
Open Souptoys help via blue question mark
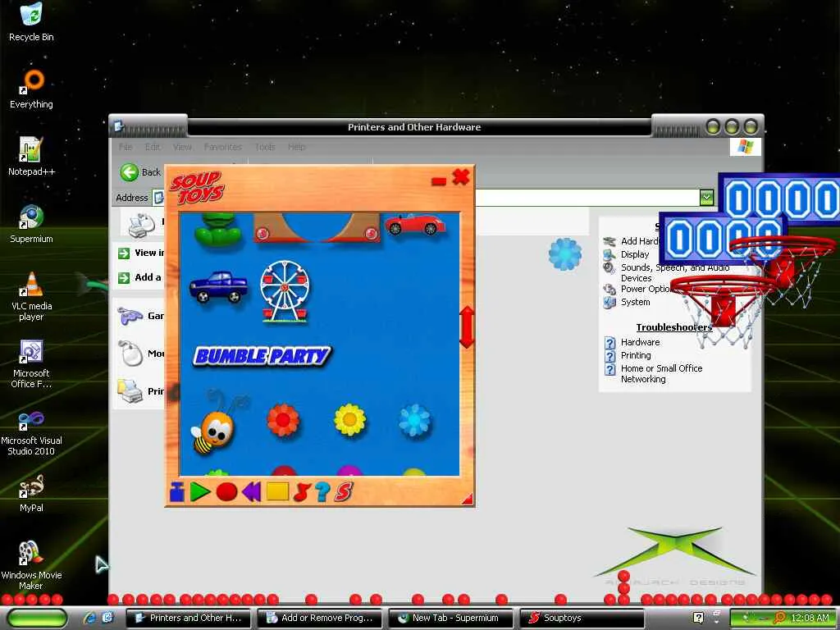click(x=322, y=491)
